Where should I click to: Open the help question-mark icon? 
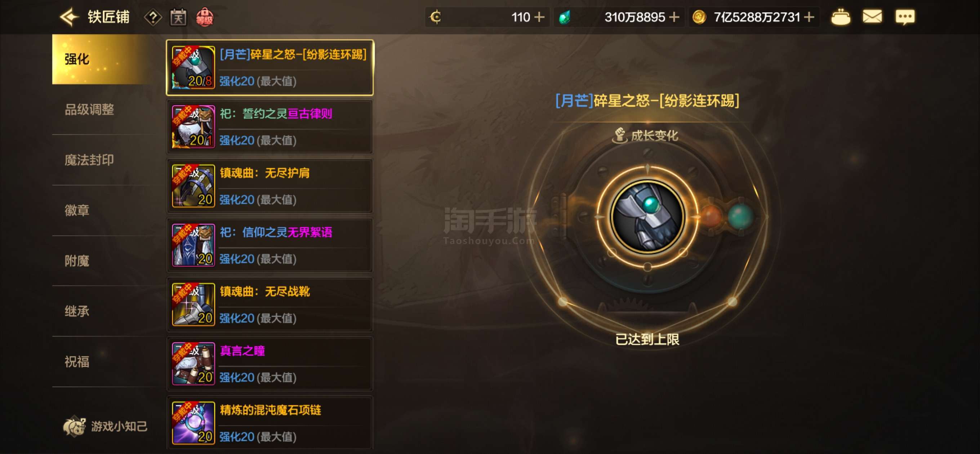click(152, 18)
